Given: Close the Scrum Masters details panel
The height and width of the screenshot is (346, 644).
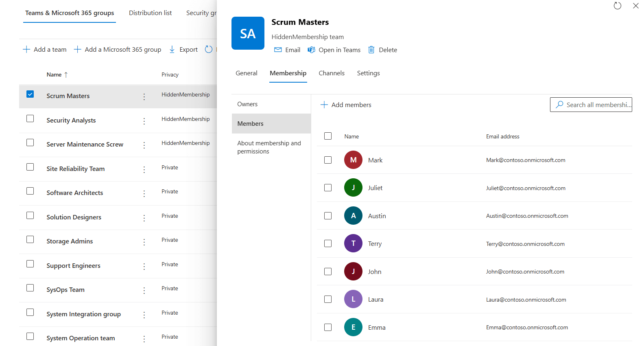Looking at the screenshot, I should [636, 6].
